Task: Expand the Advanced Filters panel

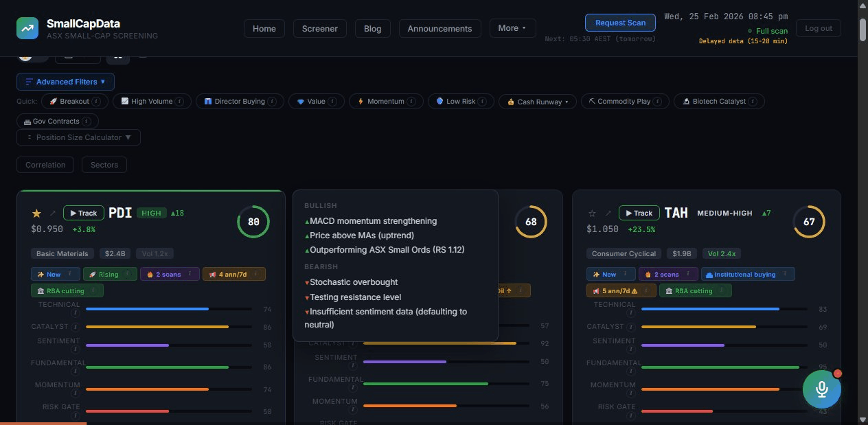Action: click(x=65, y=82)
